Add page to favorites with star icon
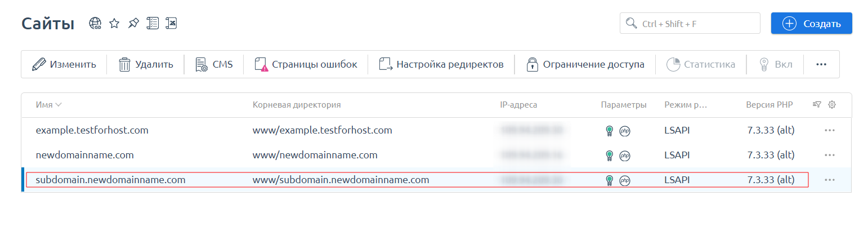 [x=114, y=23]
